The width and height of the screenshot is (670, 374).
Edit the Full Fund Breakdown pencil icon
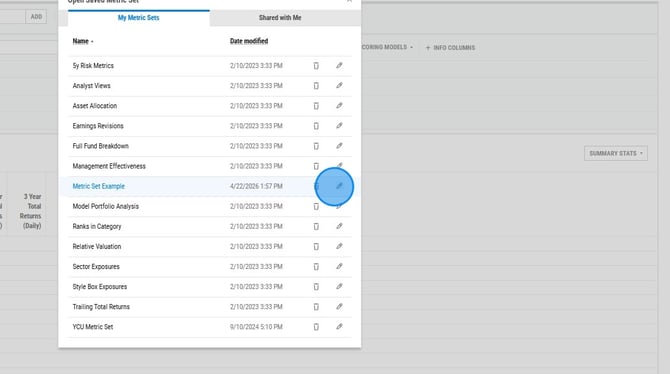339,146
